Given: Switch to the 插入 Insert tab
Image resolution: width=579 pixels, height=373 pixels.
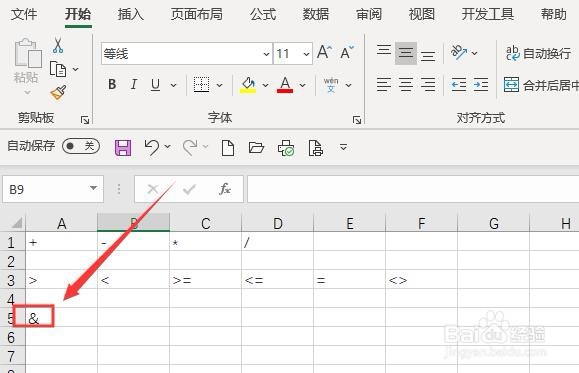Looking at the screenshot, I should tap(130, 14).
